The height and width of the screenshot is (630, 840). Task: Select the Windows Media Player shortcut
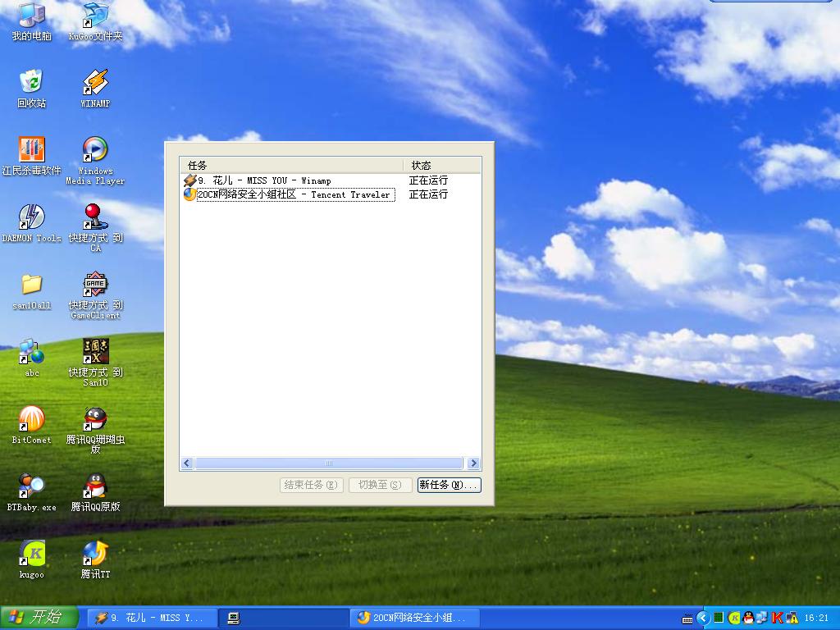95,161
